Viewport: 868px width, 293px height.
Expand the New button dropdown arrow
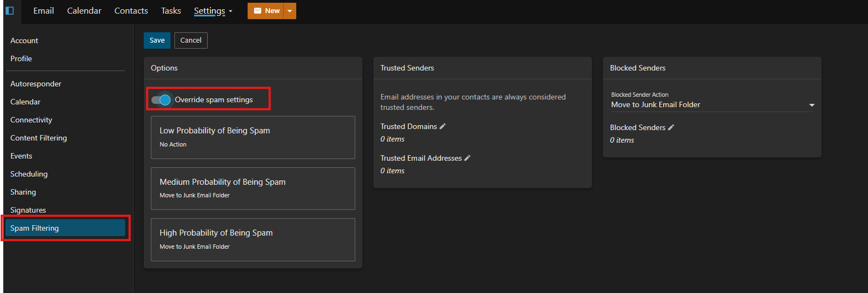(x=290, y=11)
